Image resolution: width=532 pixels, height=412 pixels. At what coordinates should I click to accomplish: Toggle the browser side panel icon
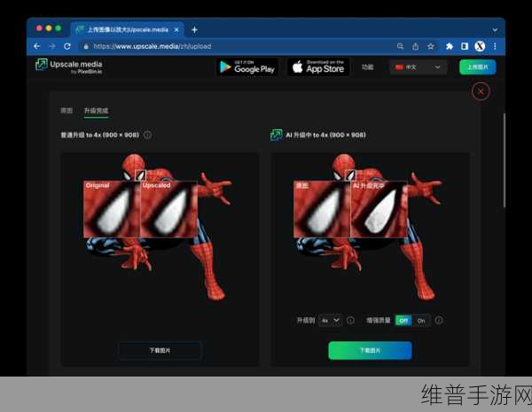tap(465, 46)
